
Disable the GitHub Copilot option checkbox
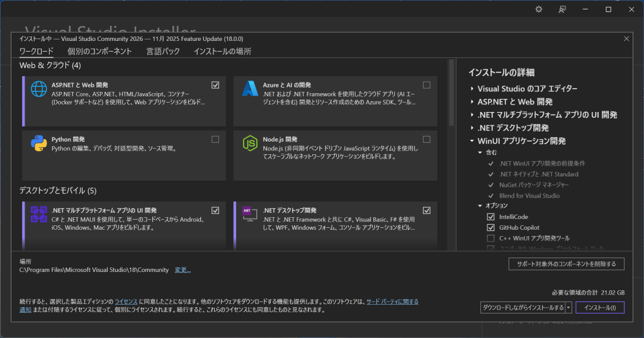pyautogui.click(x=490, y=228)
